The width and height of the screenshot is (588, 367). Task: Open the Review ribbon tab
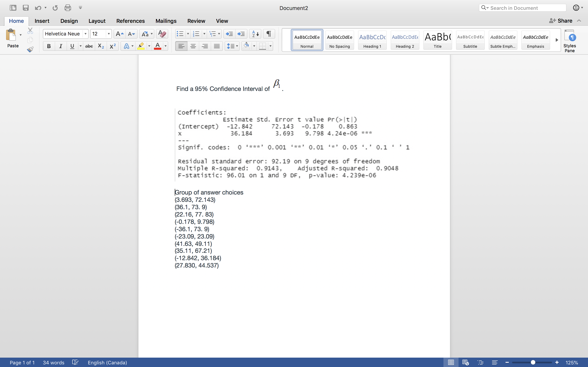tap(196, 21)
